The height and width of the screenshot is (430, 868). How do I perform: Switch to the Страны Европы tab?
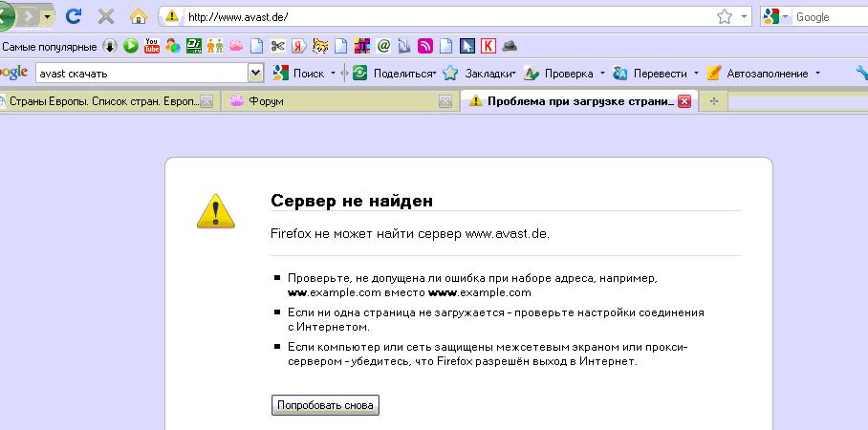[x=102, y=101]
